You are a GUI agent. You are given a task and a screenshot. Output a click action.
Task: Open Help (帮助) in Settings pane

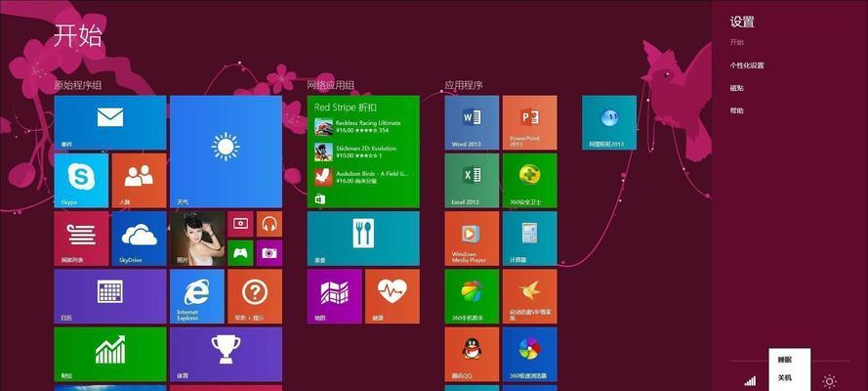737,110
